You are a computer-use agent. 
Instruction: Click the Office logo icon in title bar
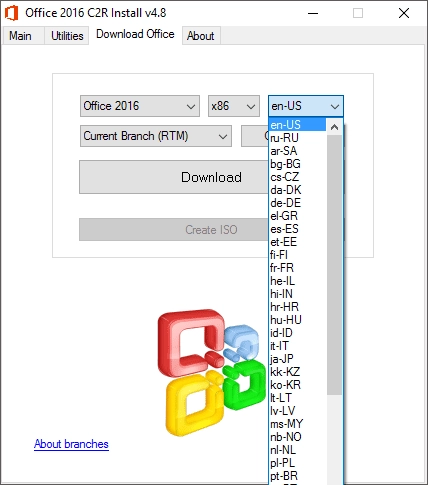tap(11, 13)
